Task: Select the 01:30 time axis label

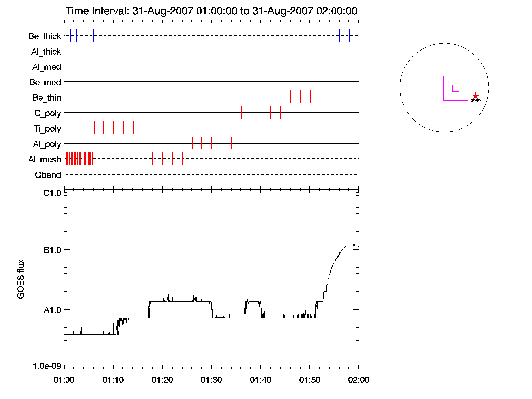Action: pos(211,380)
